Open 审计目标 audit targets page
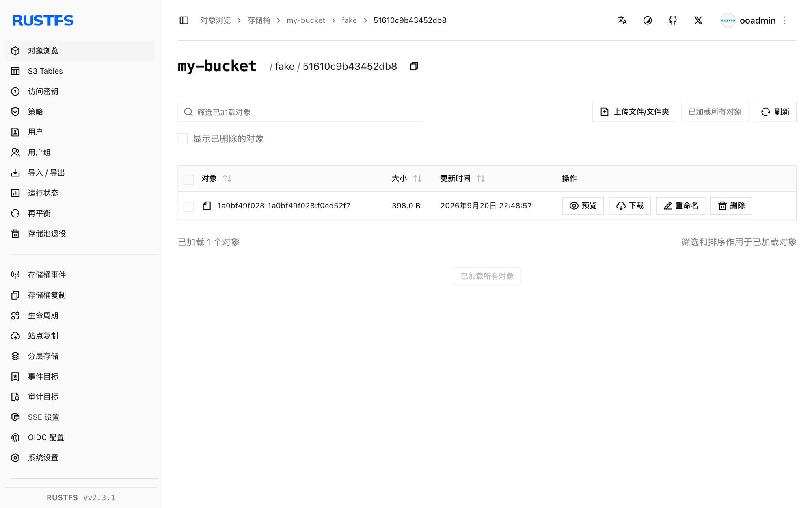 pos(80,397)
